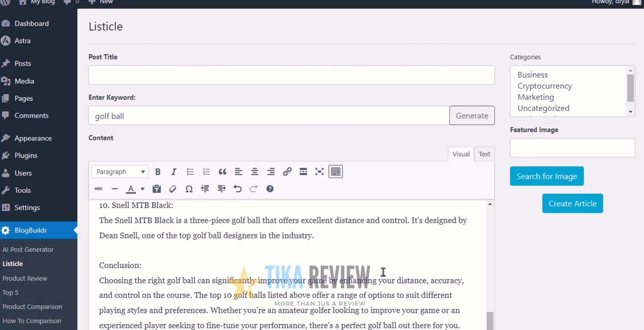Clear formatting with the eraser icon
This screenshot has width=644, height=330.
coord(173,189)
